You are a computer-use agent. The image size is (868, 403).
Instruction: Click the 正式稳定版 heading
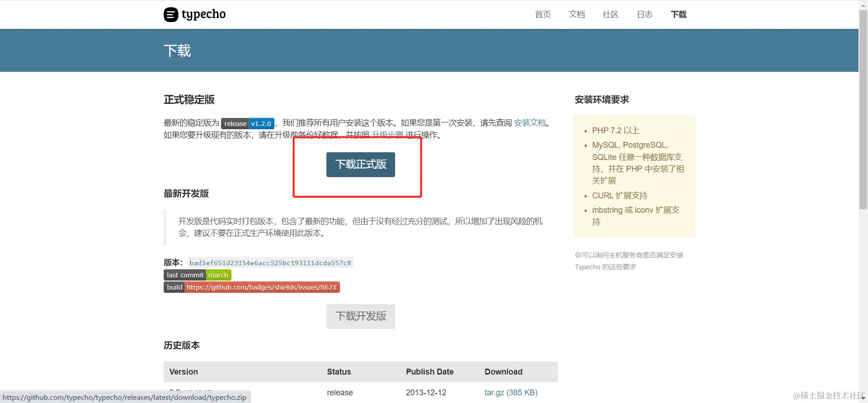click(x=189, y=99)
